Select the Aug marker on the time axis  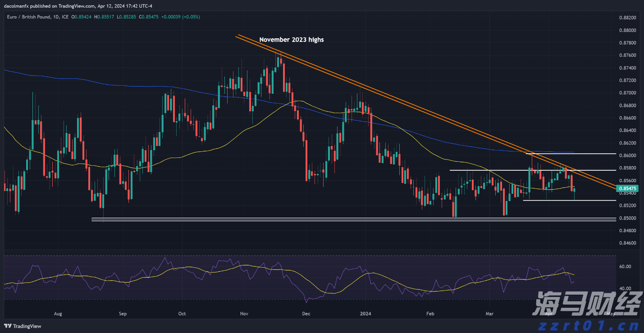[x=58, y=313]
